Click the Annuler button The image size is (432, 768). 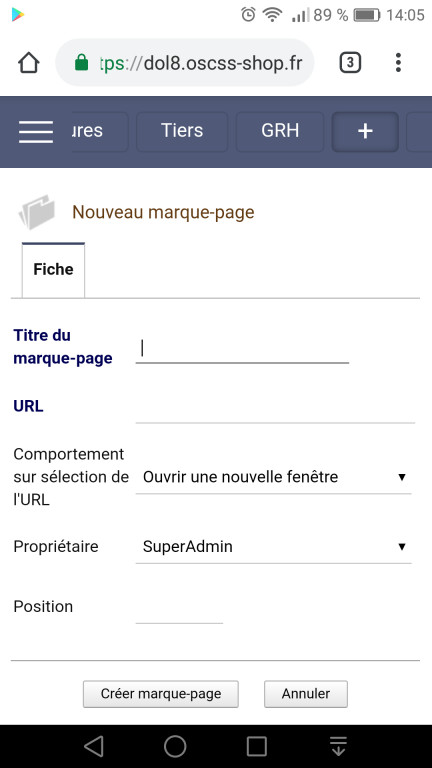coord(306,694)
